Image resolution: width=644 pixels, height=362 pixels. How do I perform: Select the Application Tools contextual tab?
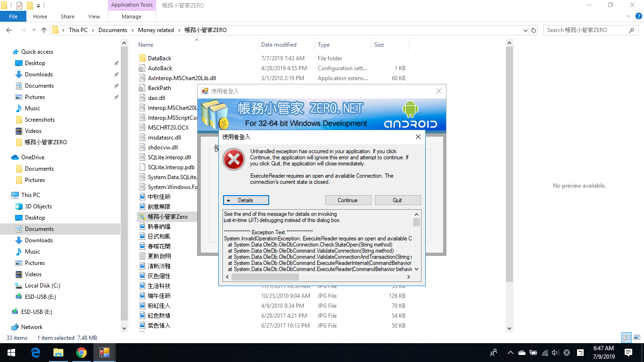pyautogui.click(x=132, y=5)
